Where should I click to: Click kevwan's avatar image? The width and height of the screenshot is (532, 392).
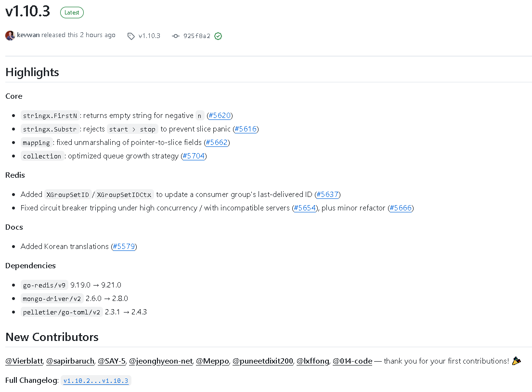pyautogui.click(x=10, y=35)
